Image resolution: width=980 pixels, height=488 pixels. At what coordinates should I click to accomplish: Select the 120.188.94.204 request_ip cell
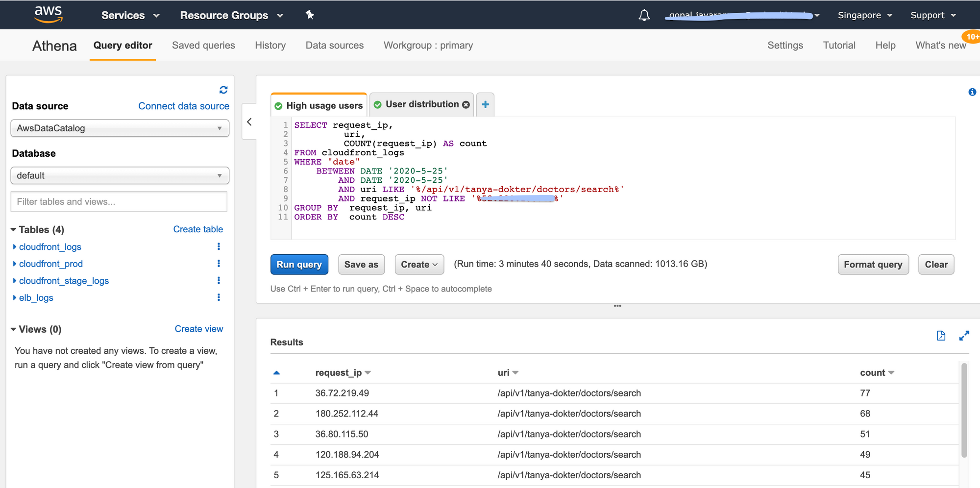[x=347, y=455]
